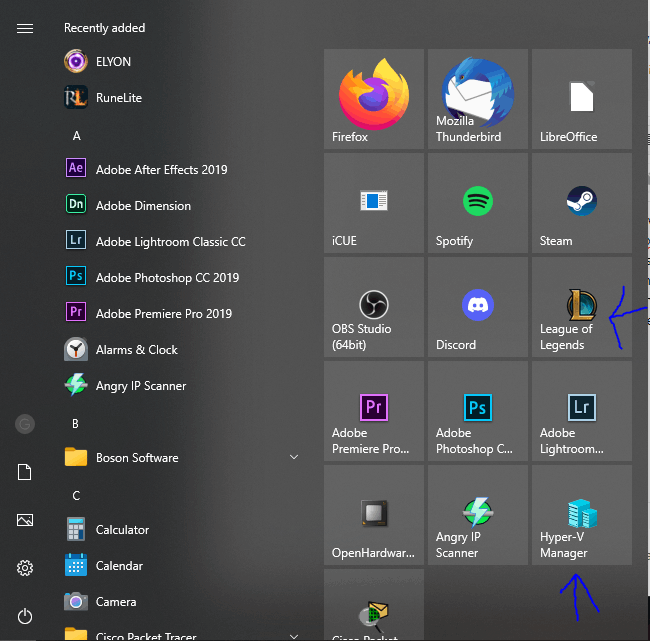650x641 pixels.
Task: Expand the Boson Software folder chevron
Action: click(x=294, y=457)
